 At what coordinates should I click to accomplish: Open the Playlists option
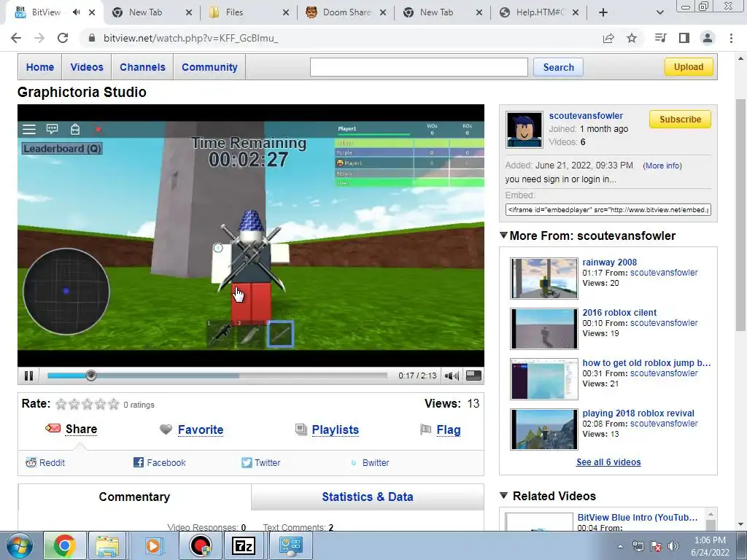tap(335, 429)
